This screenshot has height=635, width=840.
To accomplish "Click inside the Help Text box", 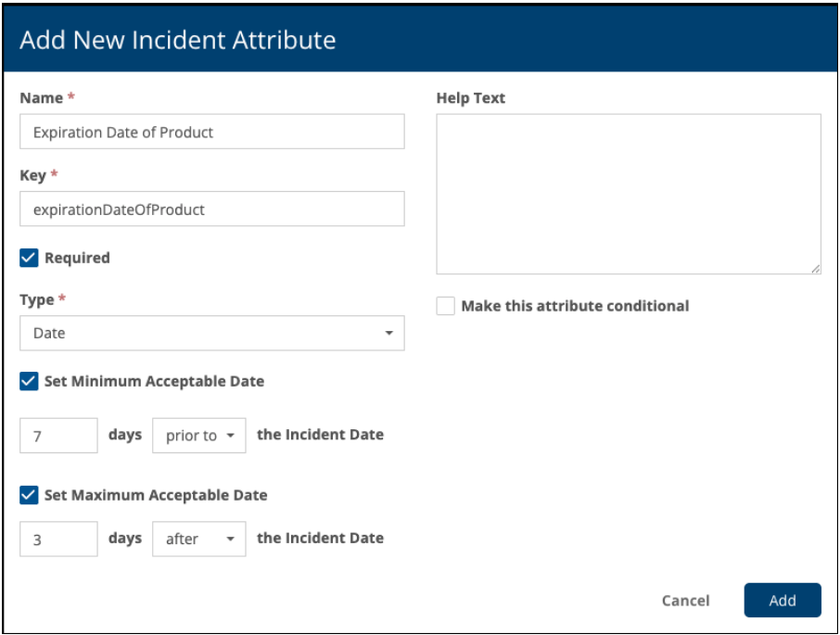I will (x=628, y=194).
